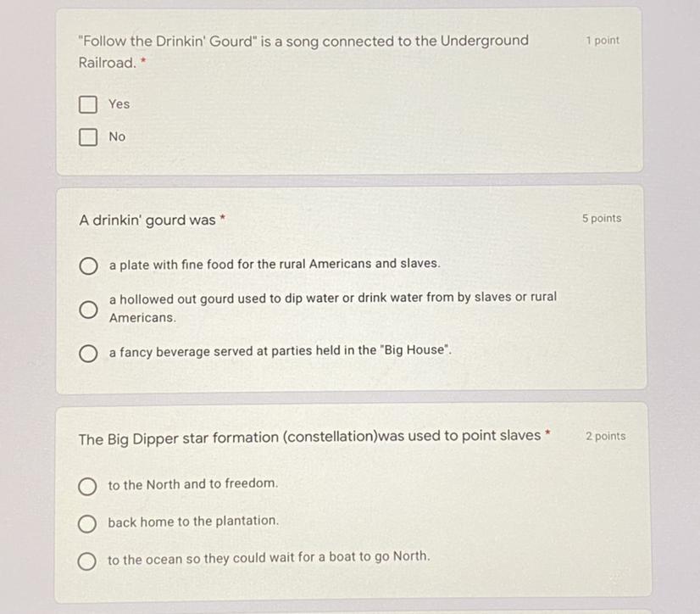The height and width of the screenshot is (614, 700).
Task: Click the Big Dipper star formation question
Action: pos(310,437)
